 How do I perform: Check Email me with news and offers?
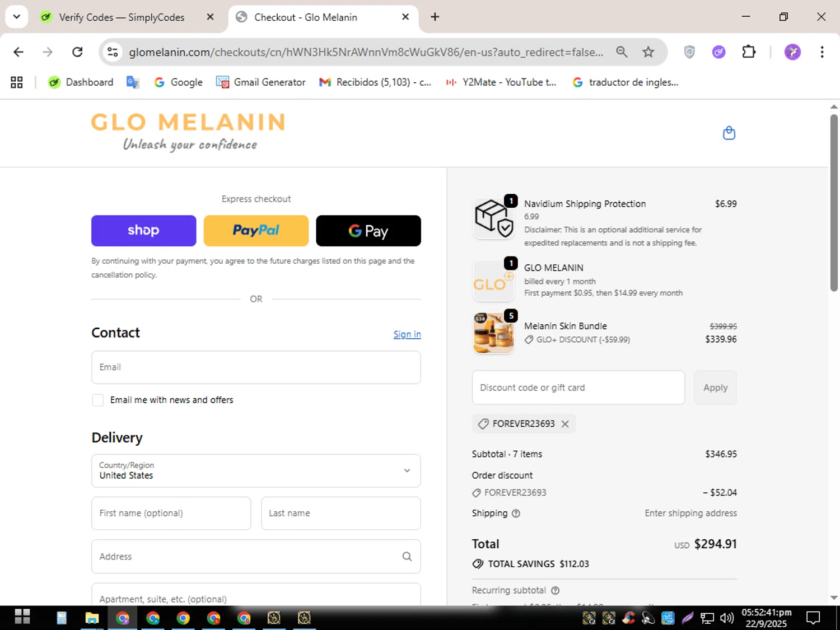[98, 400]
